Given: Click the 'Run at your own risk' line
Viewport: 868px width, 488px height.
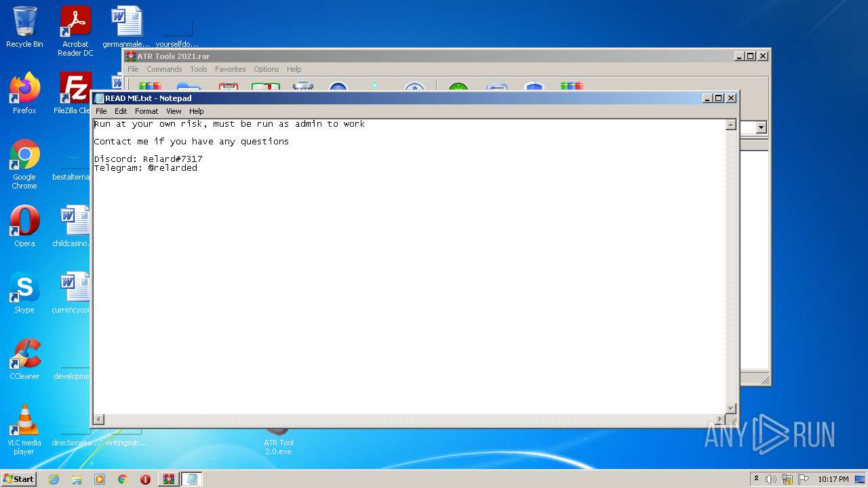Looking at the screenshot, I should [x=229, y=124].
